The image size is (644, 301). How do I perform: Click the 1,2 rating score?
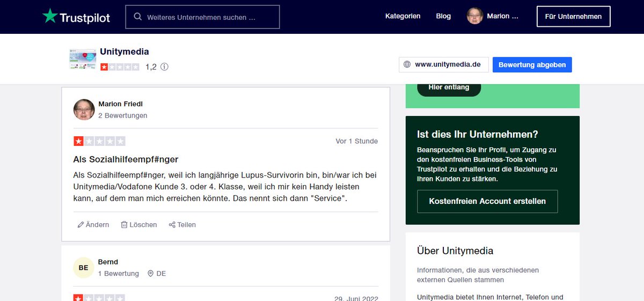click(x=151, y=67)
